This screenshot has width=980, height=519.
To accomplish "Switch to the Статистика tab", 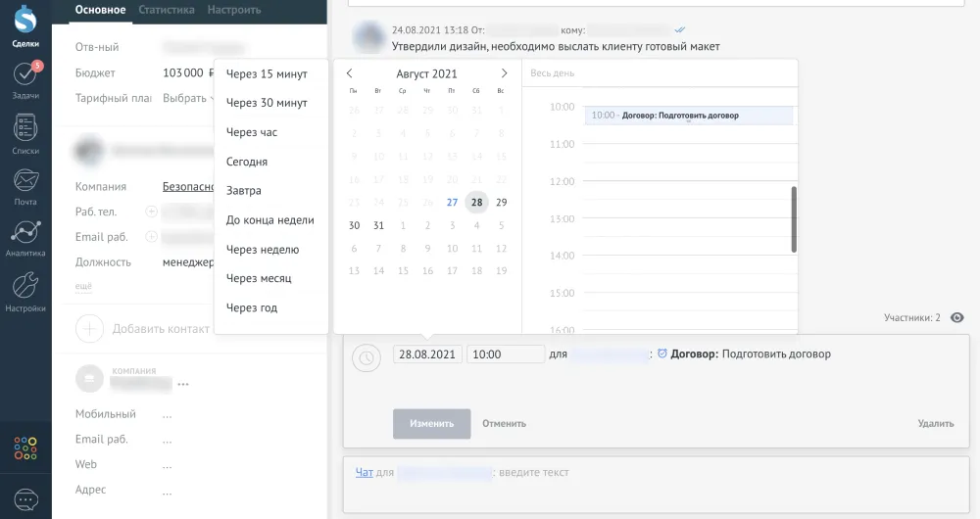I will click(x=167, y=10).
